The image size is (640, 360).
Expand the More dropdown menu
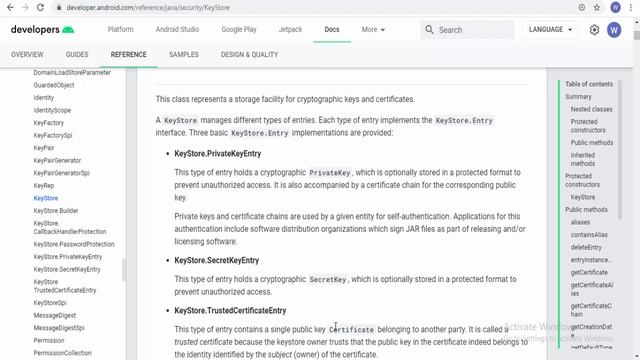(x=373, y=29)
